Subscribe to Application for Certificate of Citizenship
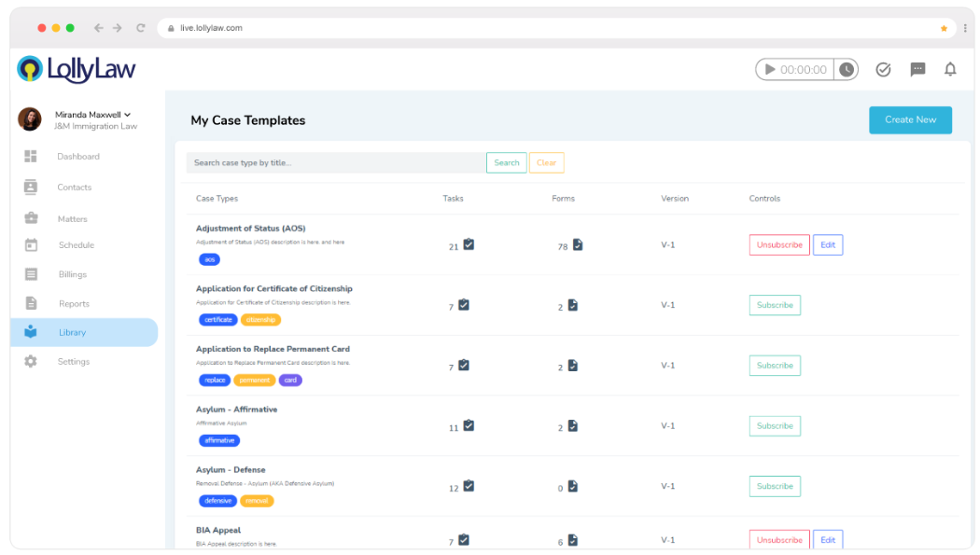Viewport: 980px width, 555px height. click(x=775, y=305)
